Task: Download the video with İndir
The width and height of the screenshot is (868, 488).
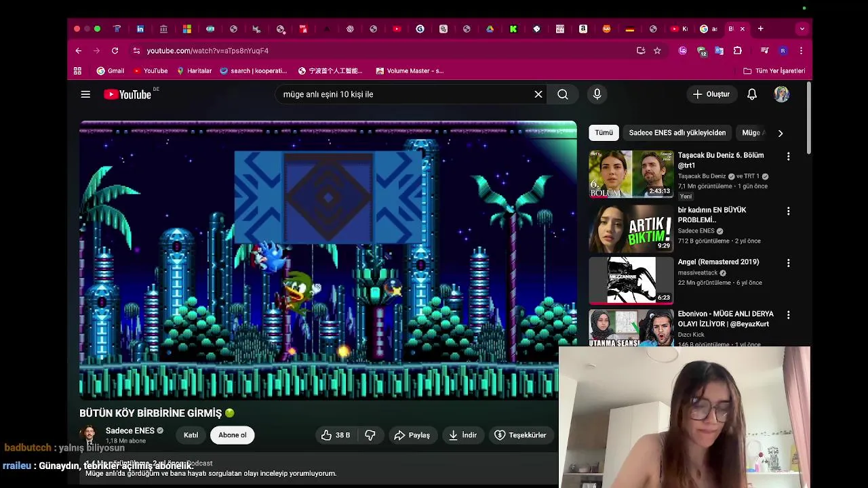Action: tap(462, 435)
